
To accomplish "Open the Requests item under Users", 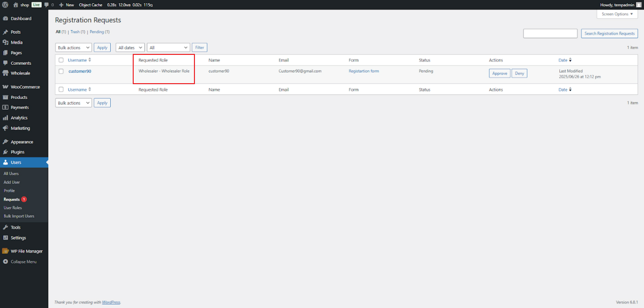I will click(x=12, y=199).
